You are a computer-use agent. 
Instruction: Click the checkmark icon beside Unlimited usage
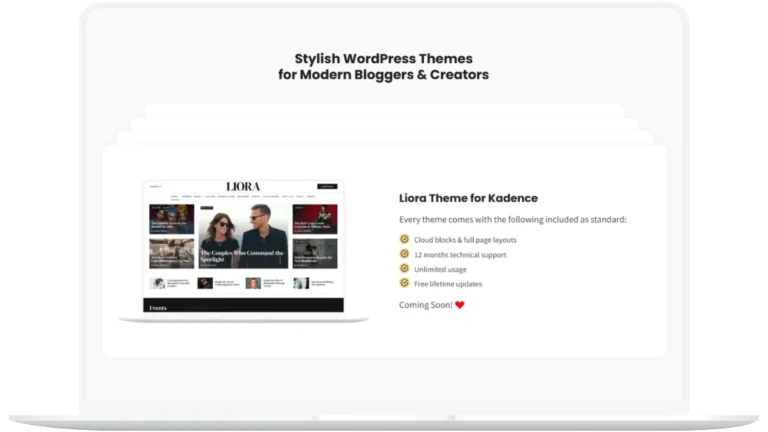(x=404, y=268)
